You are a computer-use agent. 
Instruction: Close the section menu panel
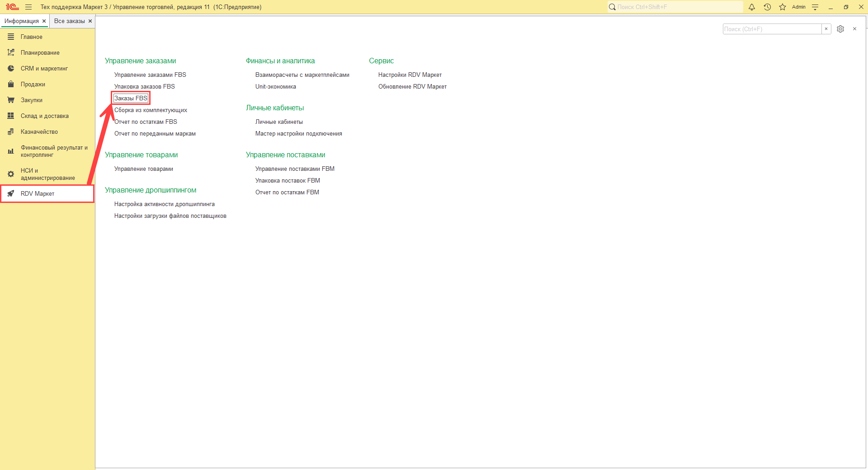pyautogui.click(x=854, y=29)
